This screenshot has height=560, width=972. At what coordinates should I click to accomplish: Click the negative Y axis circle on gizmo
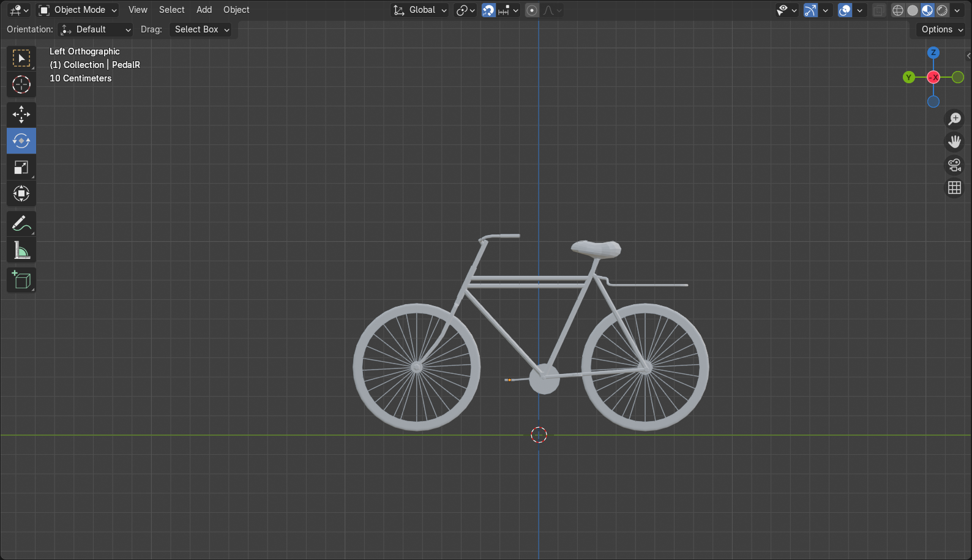coord(958,77)
